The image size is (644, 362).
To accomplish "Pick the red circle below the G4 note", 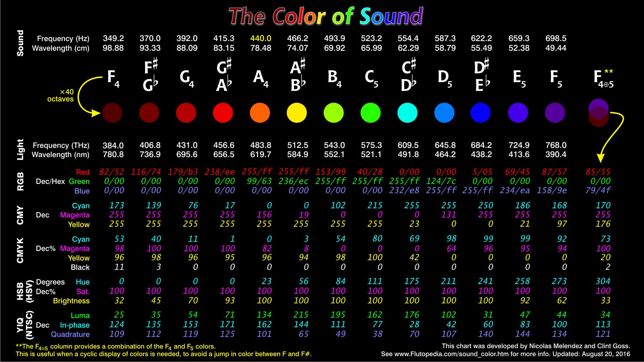I will click(x=186, y=113).
